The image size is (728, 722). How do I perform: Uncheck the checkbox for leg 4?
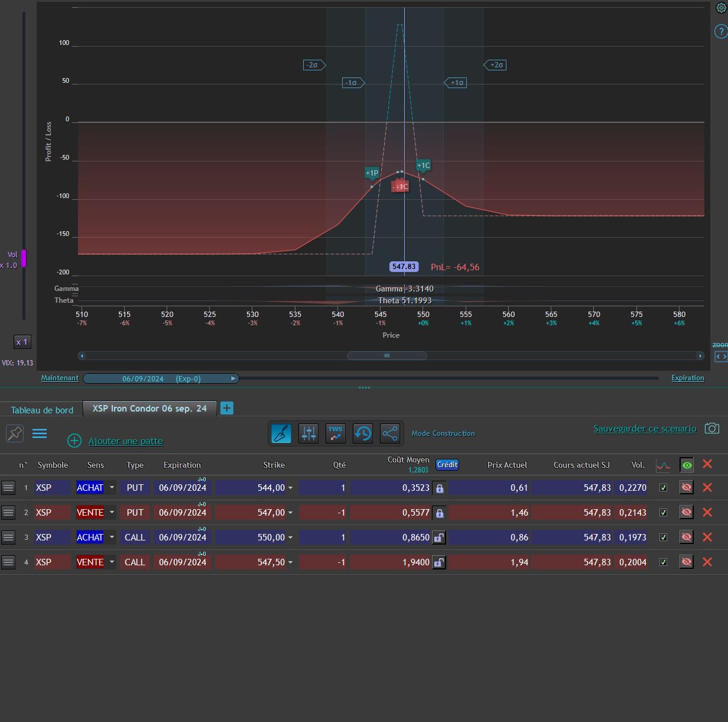663,562
